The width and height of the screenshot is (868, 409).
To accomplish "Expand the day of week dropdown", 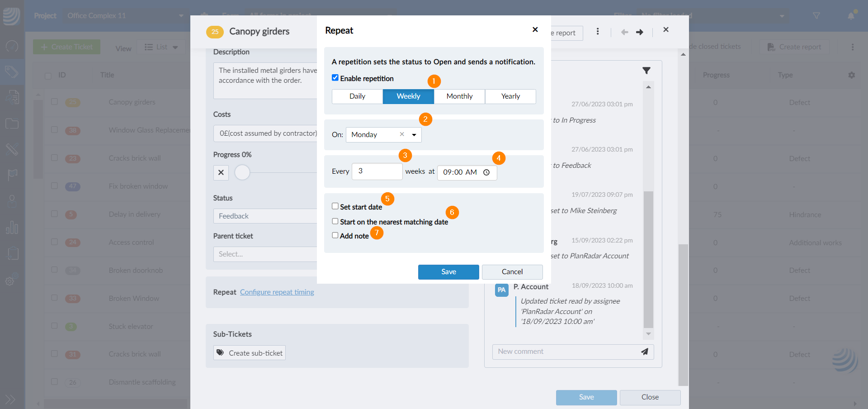I will pos(414,135).
